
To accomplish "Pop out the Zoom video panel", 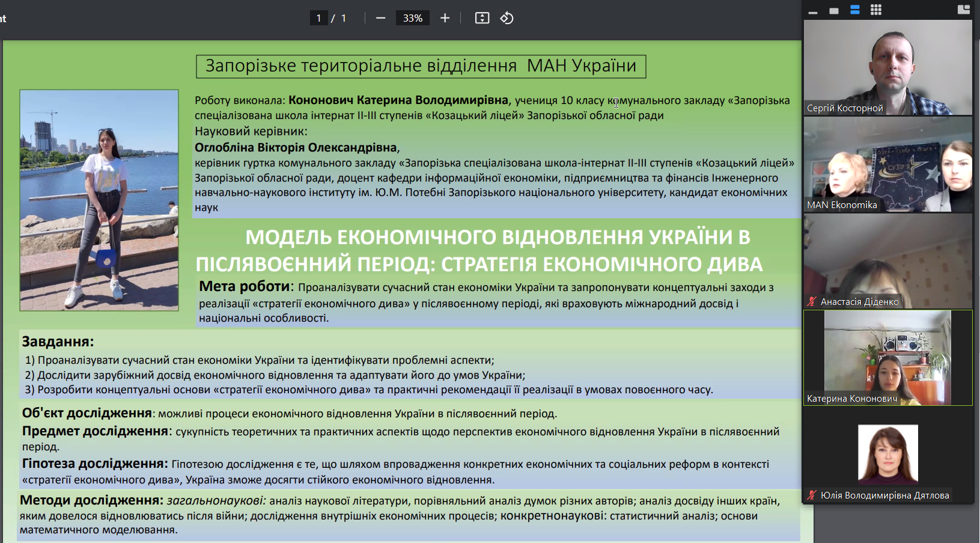I will pyautogui.click(x=964, y=10).
